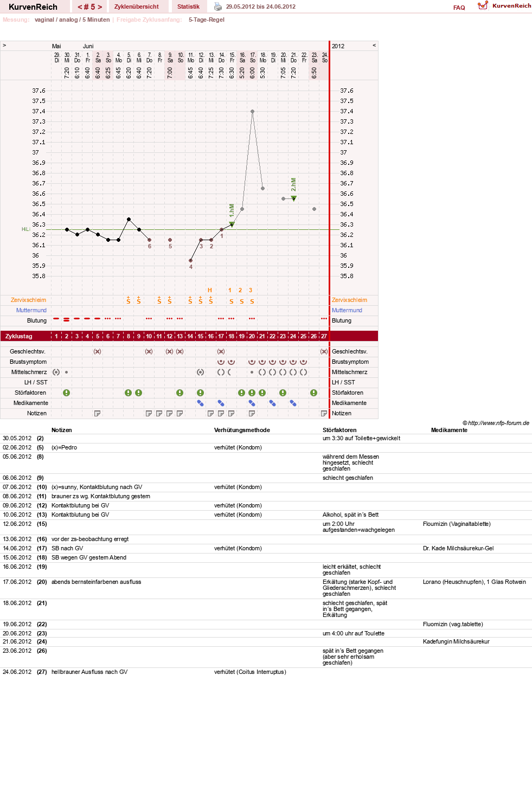Click the 37.4 temperature peak point
The image size is (532, 810).
(x=252, y=111)
